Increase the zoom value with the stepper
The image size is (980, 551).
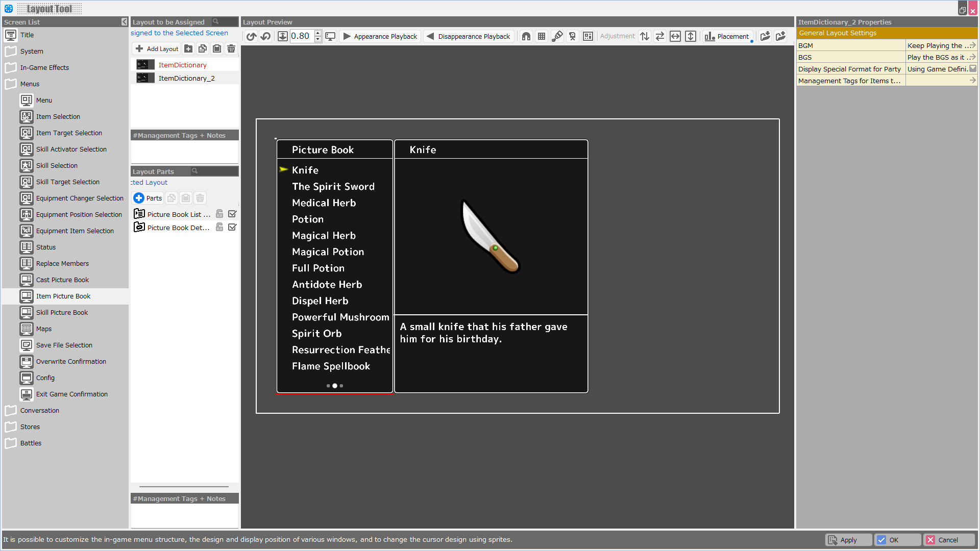pyautogui.click(x=317, y=33)
